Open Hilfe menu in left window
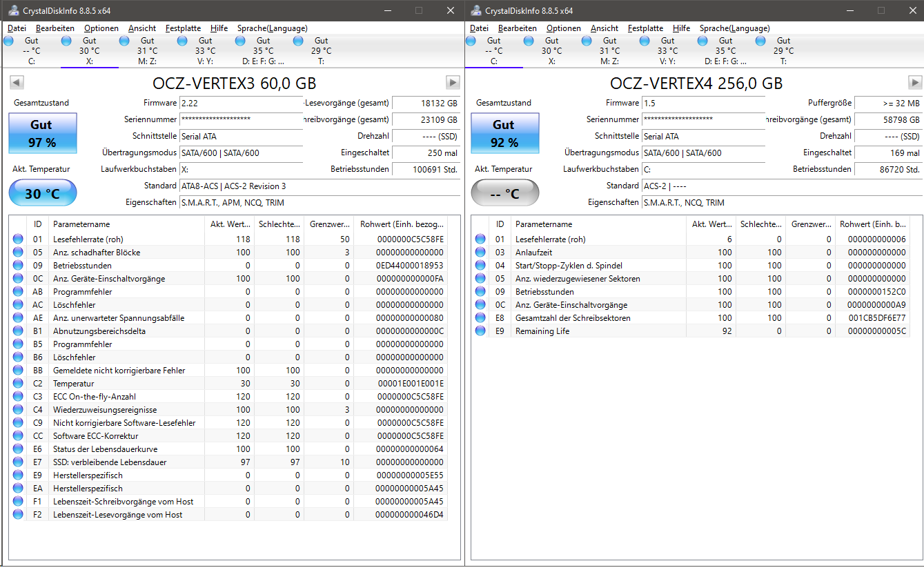The image size is (924, 570). (x=219, y=28)
